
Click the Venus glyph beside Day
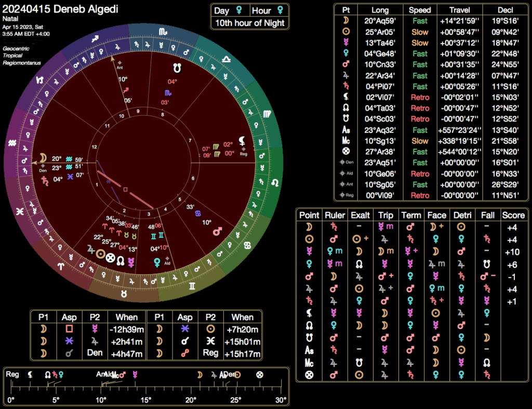click(x=239, y=10)
